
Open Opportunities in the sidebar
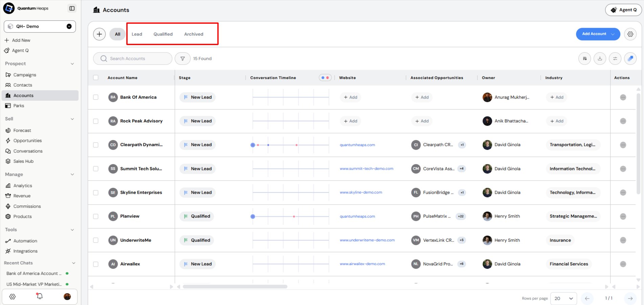pos(27,141)
